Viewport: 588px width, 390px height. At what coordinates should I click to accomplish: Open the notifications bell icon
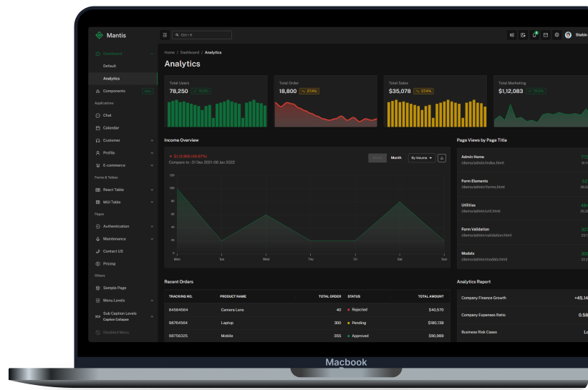pos(534,35)
